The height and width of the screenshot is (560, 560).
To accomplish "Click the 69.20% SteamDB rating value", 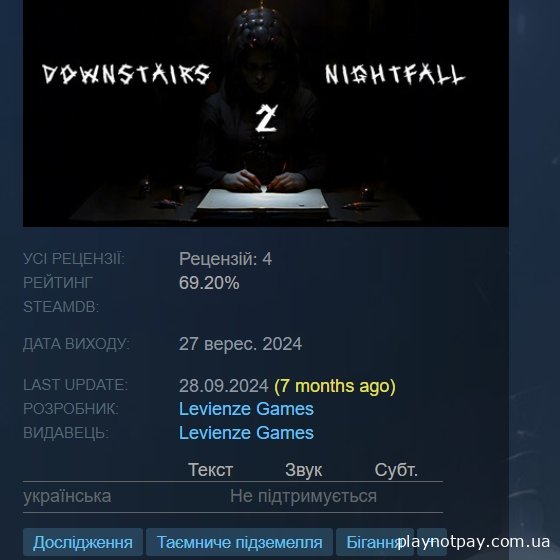I will [x=209, y=283].
